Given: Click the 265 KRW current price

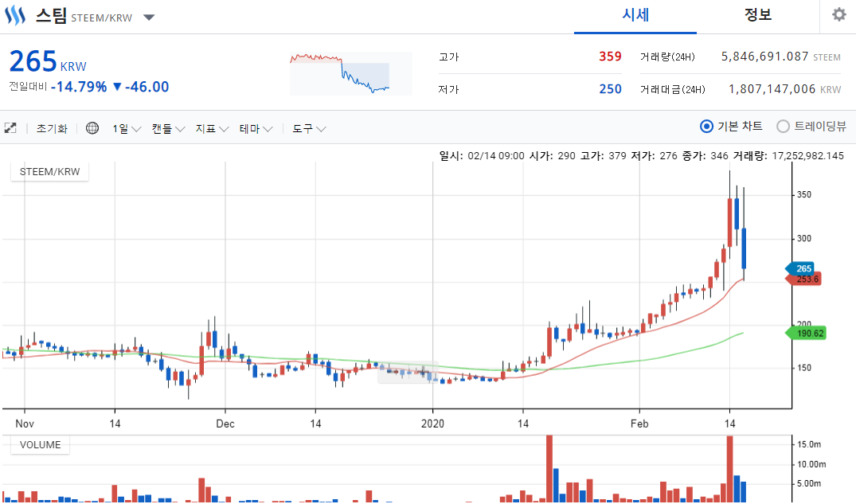Looking at the screenshot, I should point(48,61).
